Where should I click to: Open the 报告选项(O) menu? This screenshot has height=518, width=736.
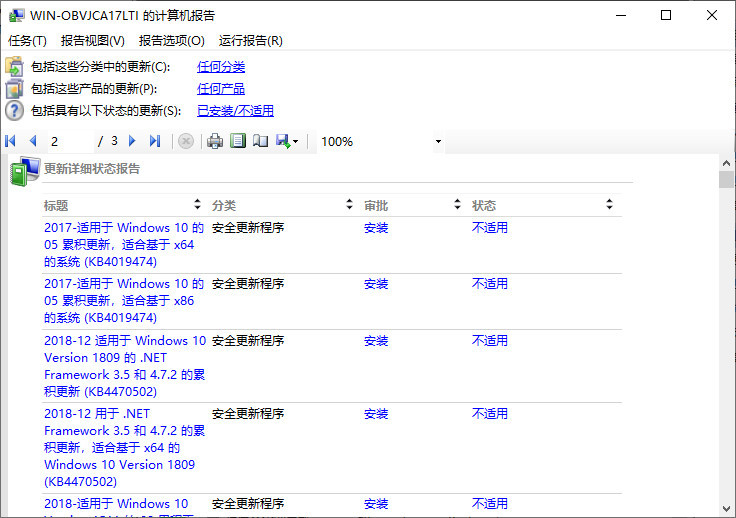tap(171, 40)
